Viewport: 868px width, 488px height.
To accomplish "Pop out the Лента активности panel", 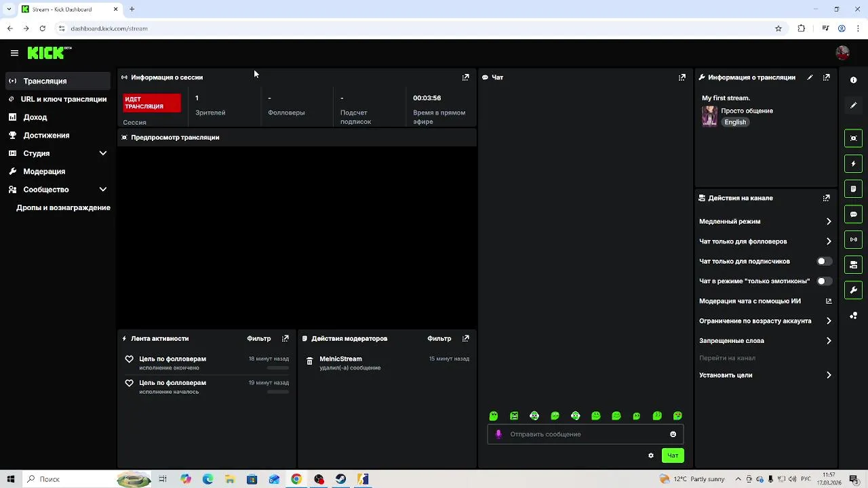I will [x=285, y=338].
